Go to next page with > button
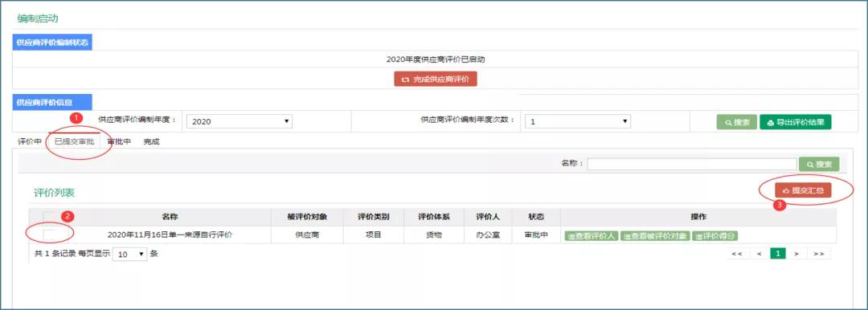 [796, 254]
